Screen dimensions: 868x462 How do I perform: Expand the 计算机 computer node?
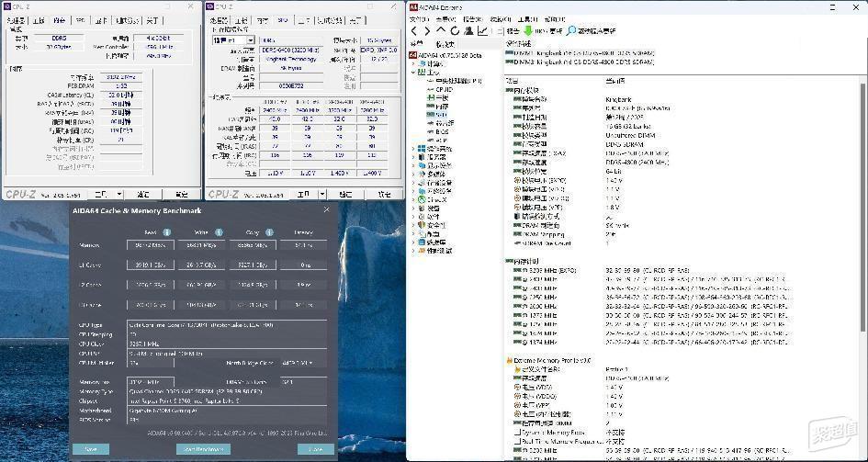413,63
